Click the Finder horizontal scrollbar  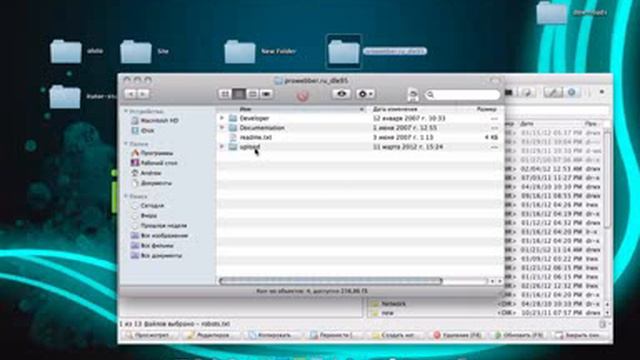point(331,281)
